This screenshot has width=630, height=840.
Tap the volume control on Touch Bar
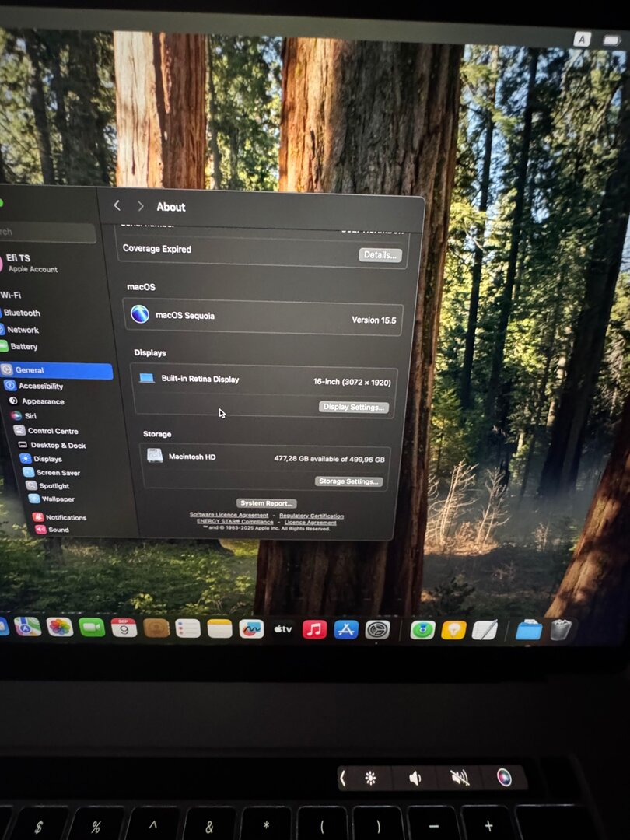(415, 778)
